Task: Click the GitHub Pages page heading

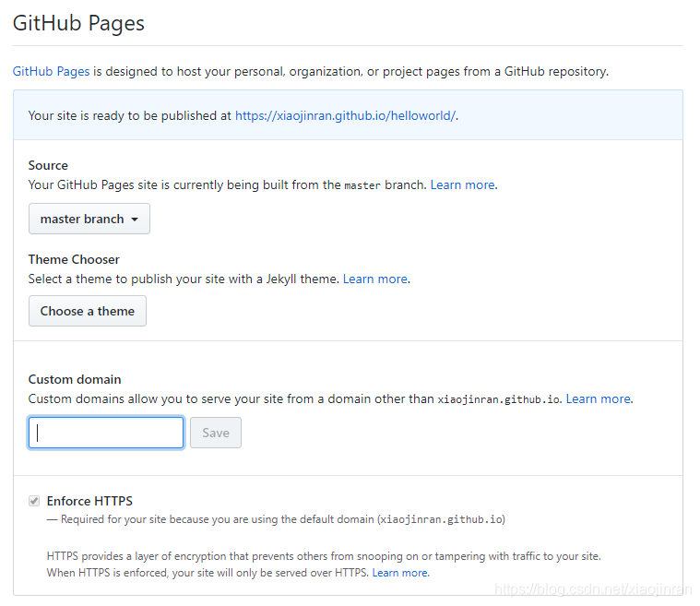Action: click(x=78, y=23)
